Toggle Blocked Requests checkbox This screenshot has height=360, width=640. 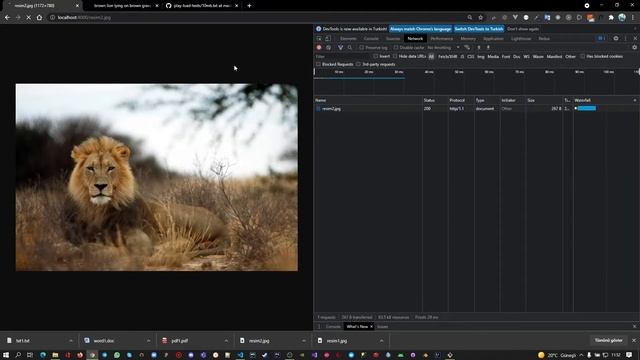pos(318,64)
